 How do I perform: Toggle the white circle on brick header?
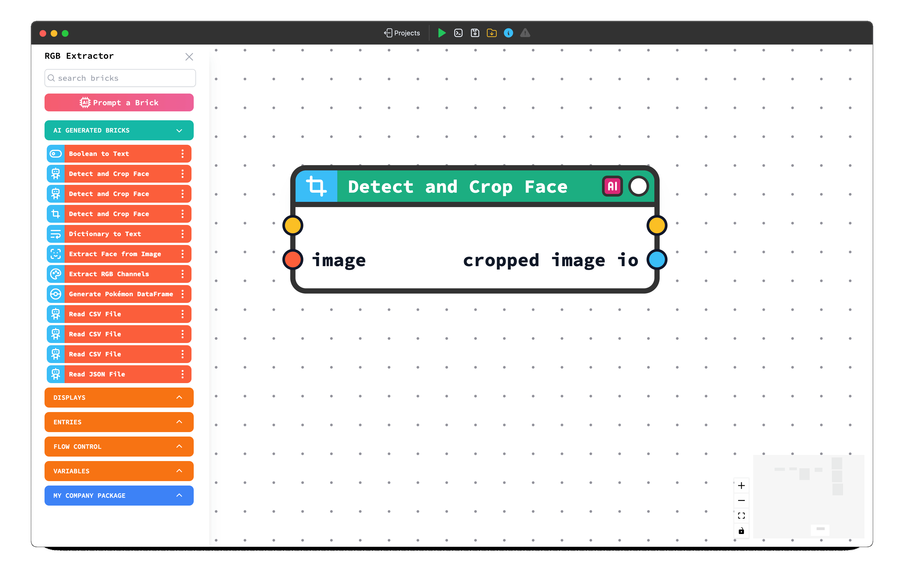click(638, 186)
